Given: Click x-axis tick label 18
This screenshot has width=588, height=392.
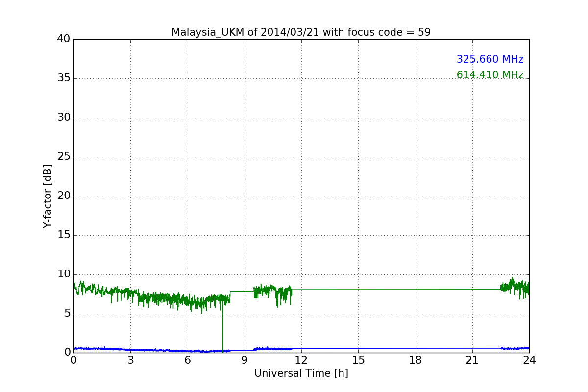Looking at the screenshot, I should 416,360.
